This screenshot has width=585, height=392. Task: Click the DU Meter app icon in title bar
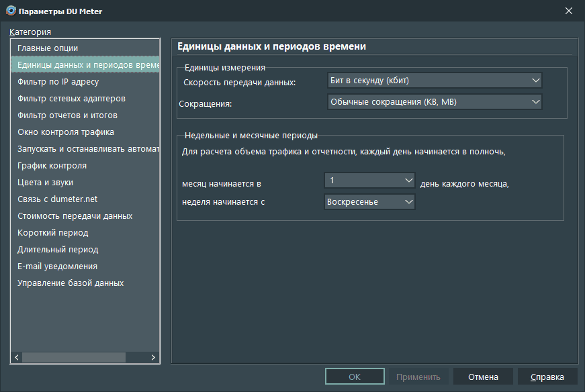(x=11, y=11)
